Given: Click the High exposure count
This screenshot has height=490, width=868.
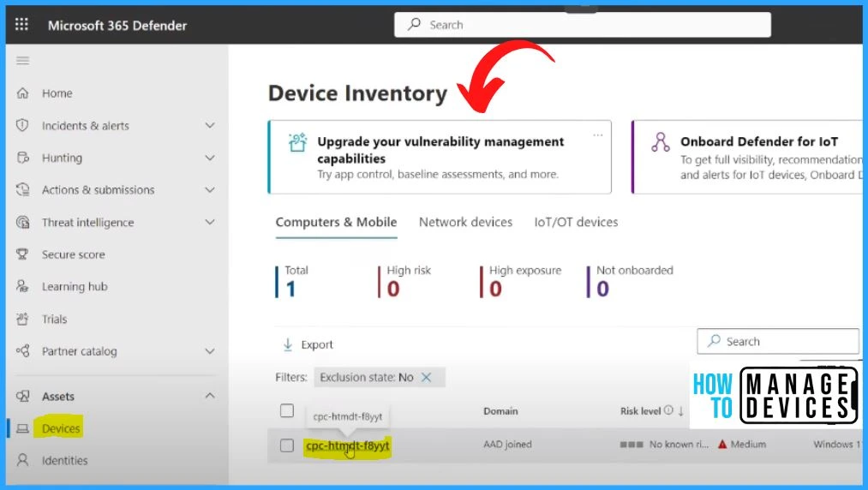Looking at the screenshot, I should click(520, 282).
